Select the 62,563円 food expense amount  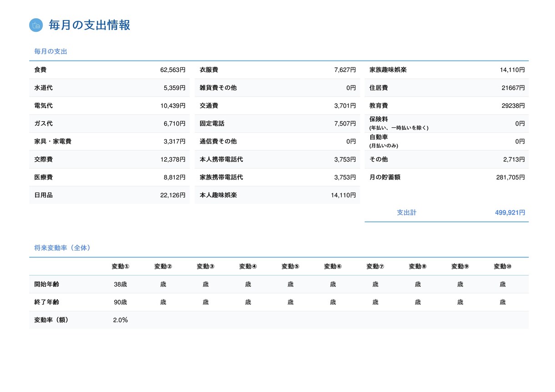coord(173,70)
